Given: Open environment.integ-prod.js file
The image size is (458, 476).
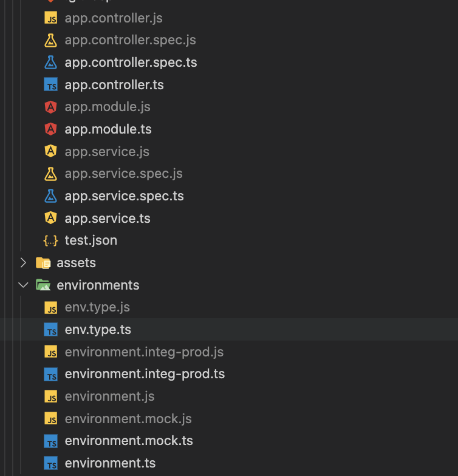Looking at the screenshot, I should coord(145,352).
